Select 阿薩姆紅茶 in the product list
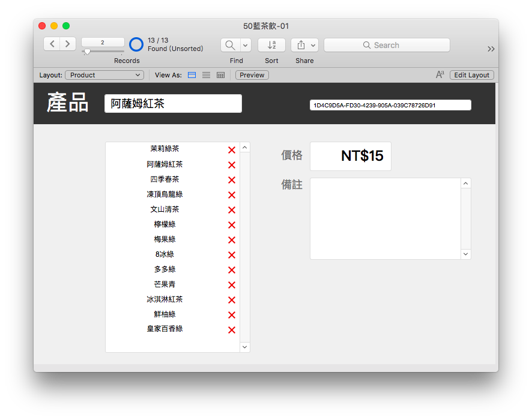The width and height of the screenshot is (532, 420). click(165, 164)
